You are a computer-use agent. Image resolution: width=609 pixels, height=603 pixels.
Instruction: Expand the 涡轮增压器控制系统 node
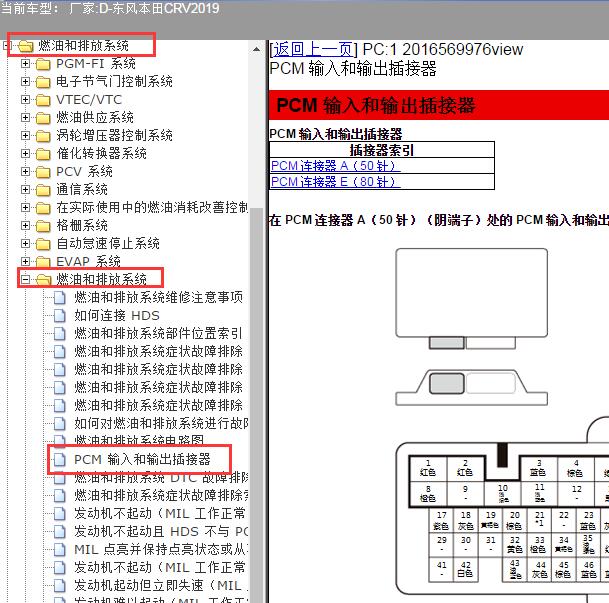[x=25, y=135]
